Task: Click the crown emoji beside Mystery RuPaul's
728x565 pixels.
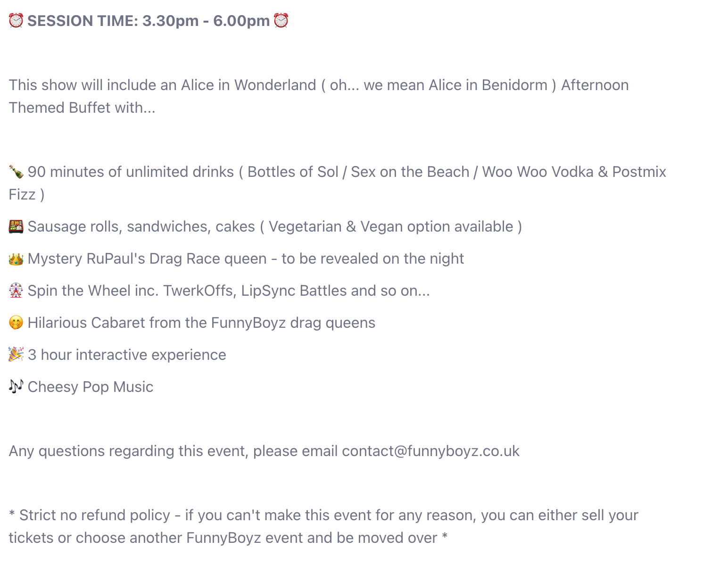Action: tap(16, 258)
